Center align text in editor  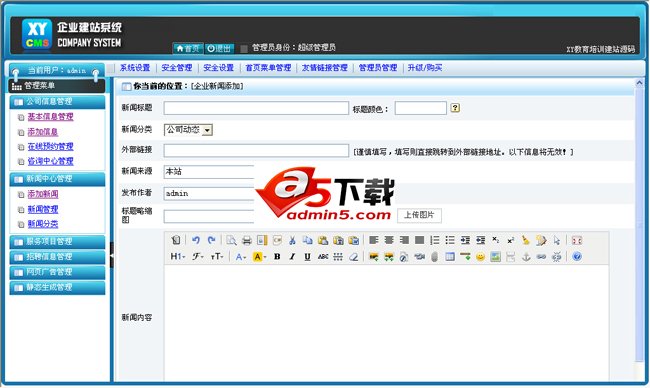pos(389,240)
